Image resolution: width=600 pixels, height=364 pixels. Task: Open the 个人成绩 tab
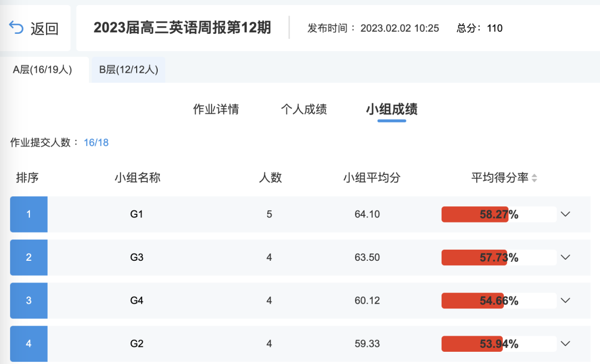(304, 109)
